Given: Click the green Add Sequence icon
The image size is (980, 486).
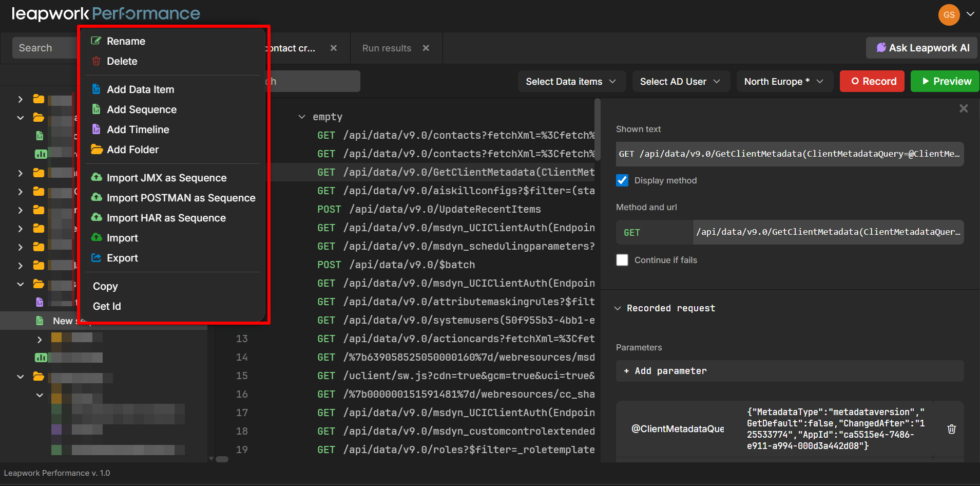Looking at the screenshot, I should (96, 109).
